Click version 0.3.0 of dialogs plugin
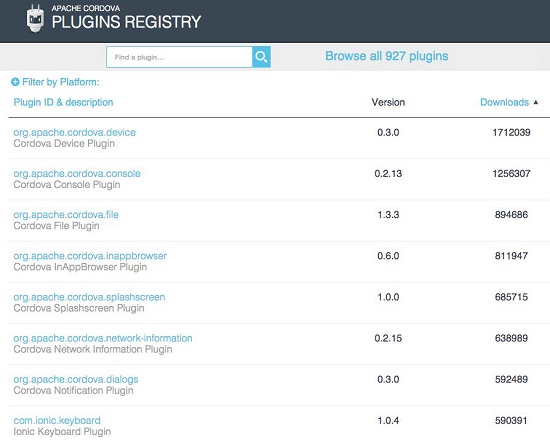This screenshot has width=550, height=446. click(x=388, y=379)
